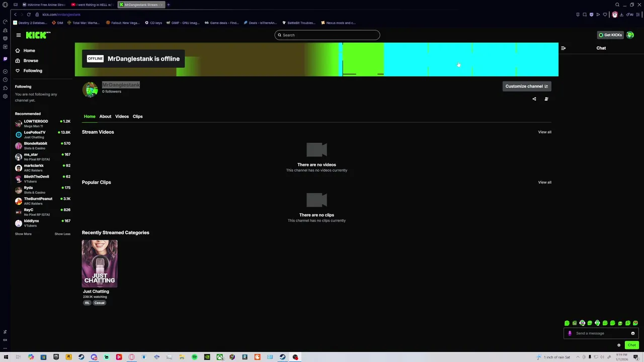Open recommended channel BilethTheDevil
The height and width of the screenshot is (362, 644).
click(43, 179)
